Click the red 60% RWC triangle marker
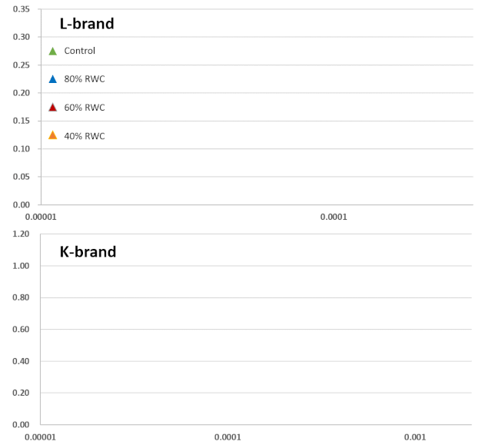 click(x=53, y=108)
